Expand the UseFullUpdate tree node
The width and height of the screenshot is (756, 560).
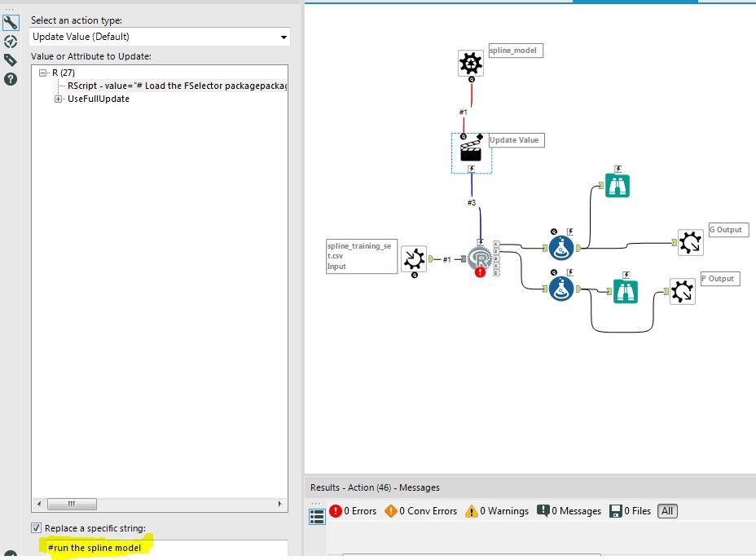[59, 99]
